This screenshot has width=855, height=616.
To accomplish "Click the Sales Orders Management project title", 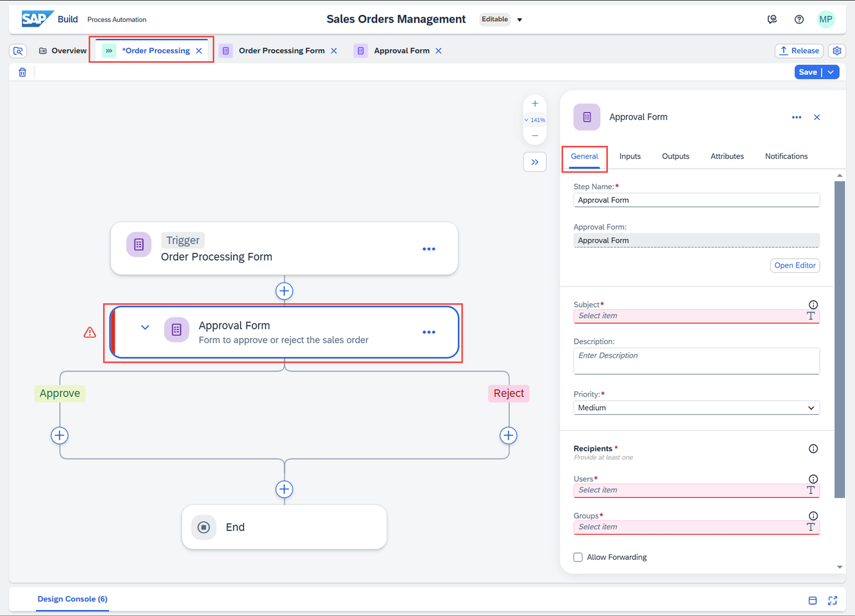I will pyautogui.click(x=396, y=19).
